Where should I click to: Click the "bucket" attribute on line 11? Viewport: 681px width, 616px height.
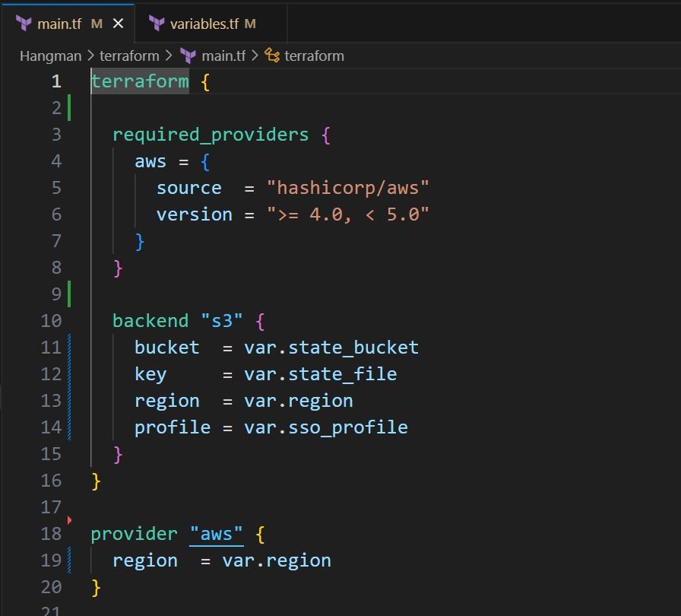(x=166, y=348)
